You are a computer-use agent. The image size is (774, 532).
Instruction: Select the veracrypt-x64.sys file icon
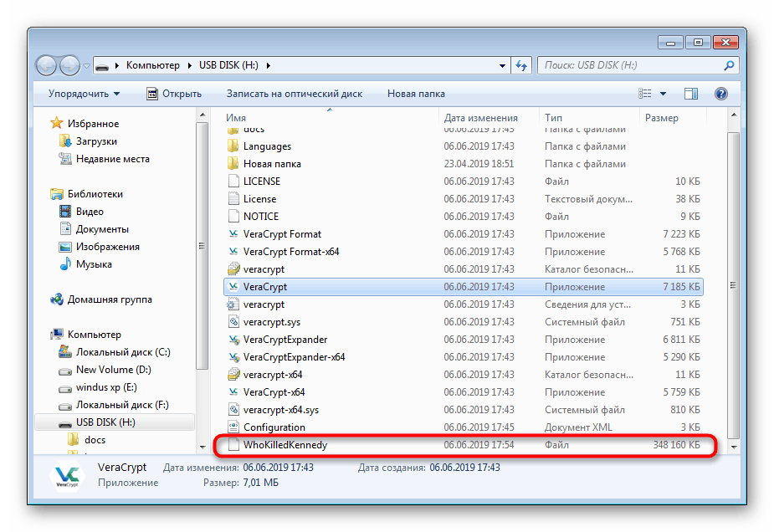point(233,410)
